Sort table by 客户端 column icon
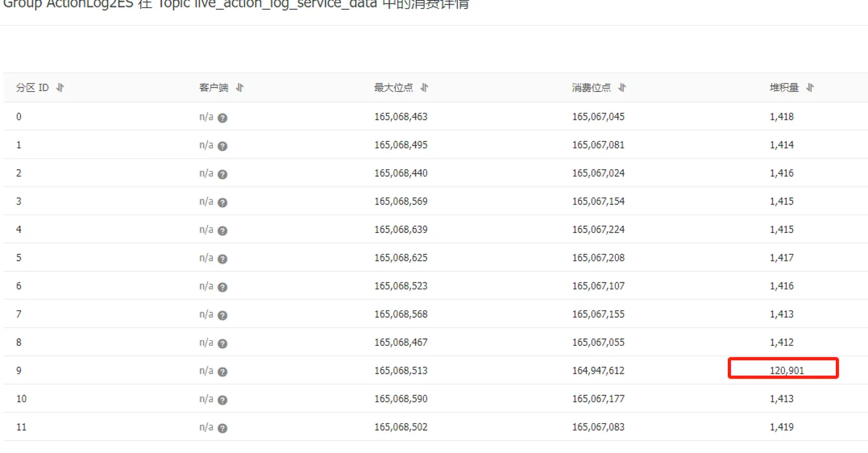The height and width of the screenshot is (453, 868). [240, 88]
